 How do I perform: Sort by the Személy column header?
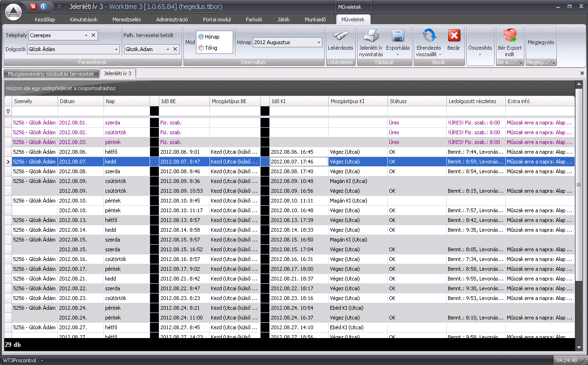click(35, 101)
